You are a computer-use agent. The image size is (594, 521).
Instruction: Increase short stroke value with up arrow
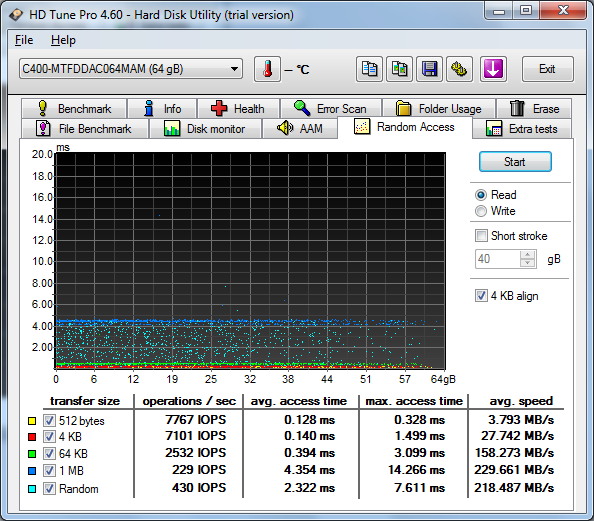(527, 255)
